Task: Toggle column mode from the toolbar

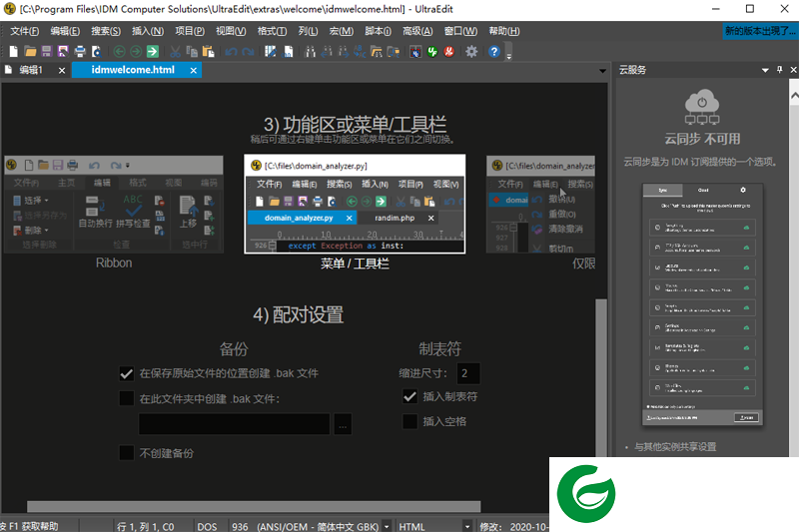Action: (x=271, y=52)
